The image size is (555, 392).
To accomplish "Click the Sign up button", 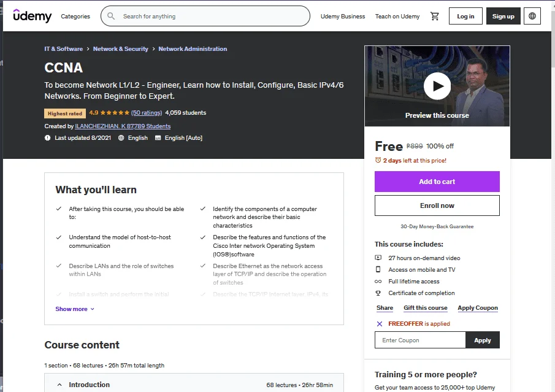I will tap(503, 16).
